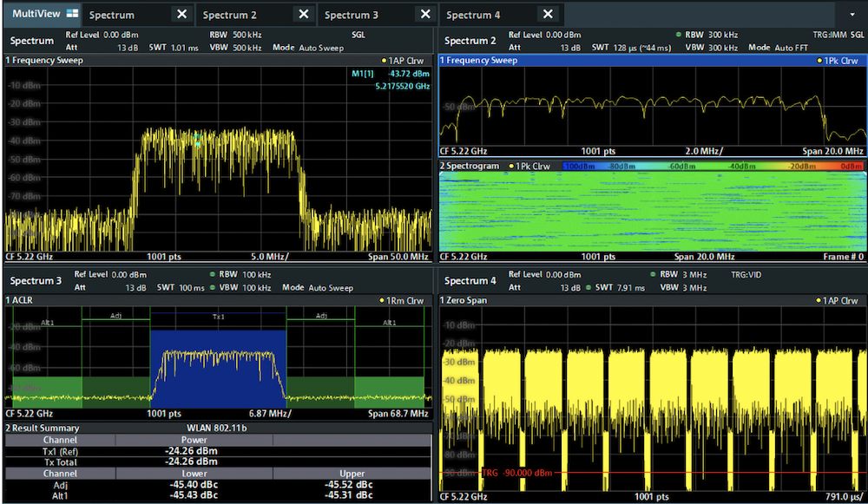Switch to the Spectrum 4 tab
Viewport: 868px width, 504px height.
click(473, 15)
